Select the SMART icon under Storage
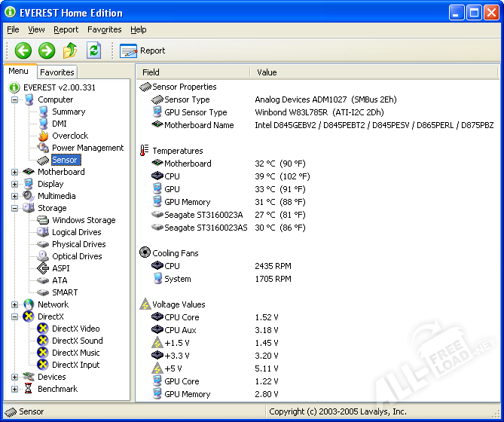 pos(44,292)
